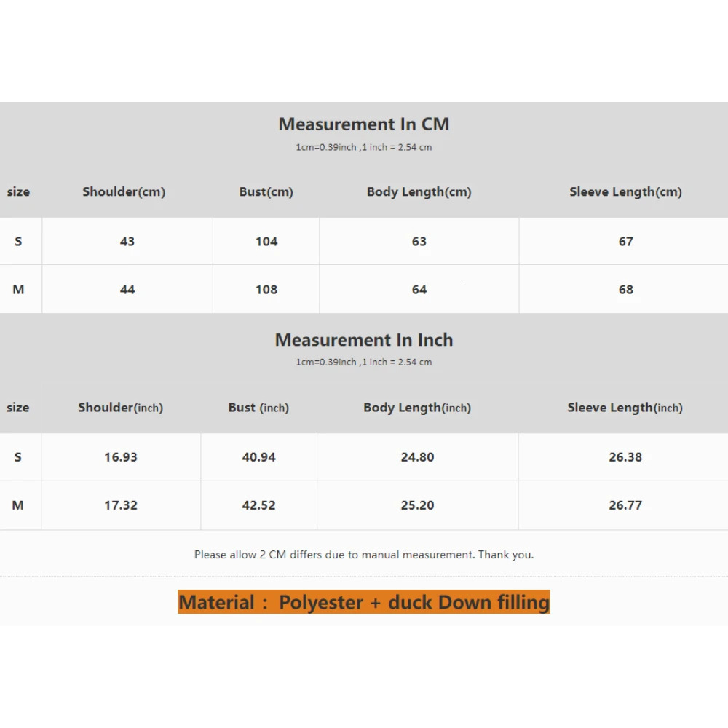728x728 pixels.
Task: Click the 24.80 body length cell
Action: (417, 457)
